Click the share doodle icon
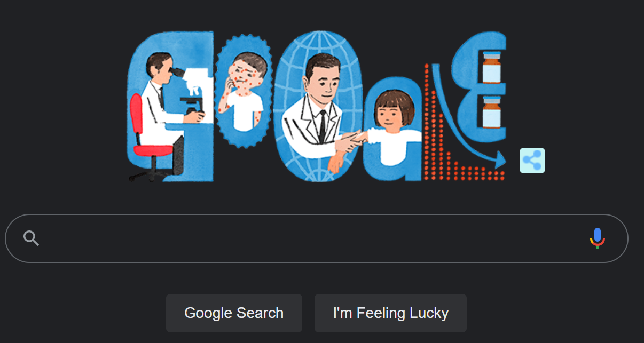The image size is (644, 343). pyautogui.click(x=532, y=161)
